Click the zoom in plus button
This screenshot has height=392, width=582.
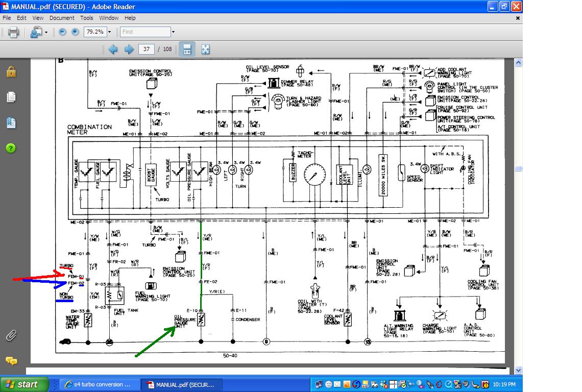tap(75, 32)
